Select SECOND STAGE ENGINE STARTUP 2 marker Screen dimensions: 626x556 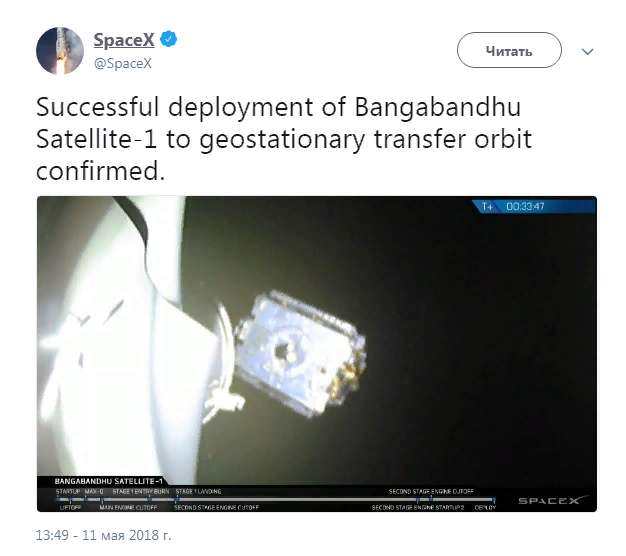coord(418,507)
